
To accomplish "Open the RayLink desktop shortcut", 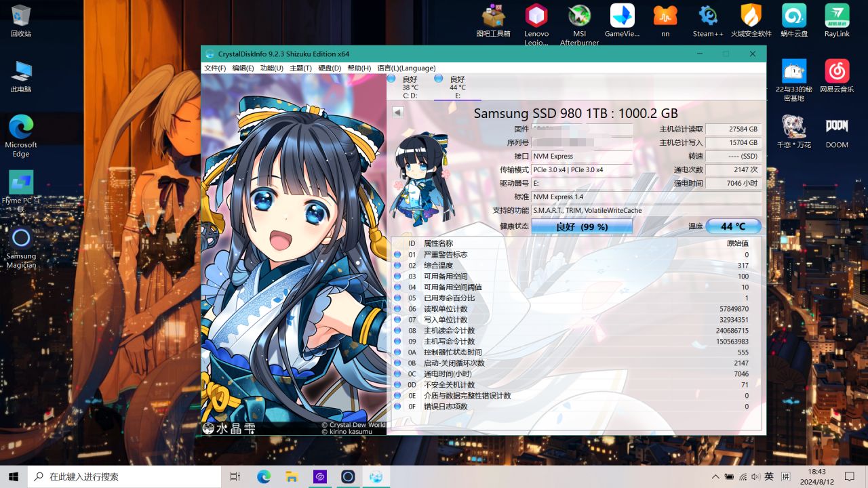I will coord(837,21).
